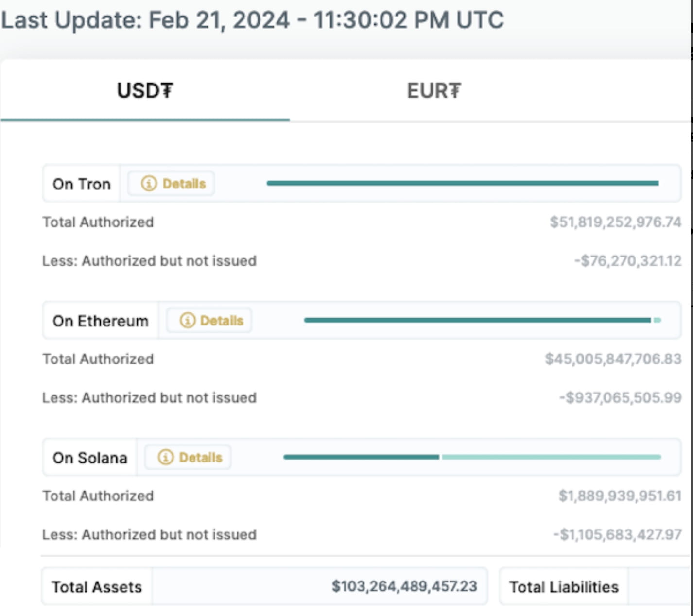Image resolution: width=693 pixels, height=616 pixels.
Task: Click the Solana issuance progress bar
Action: (471, 457)
